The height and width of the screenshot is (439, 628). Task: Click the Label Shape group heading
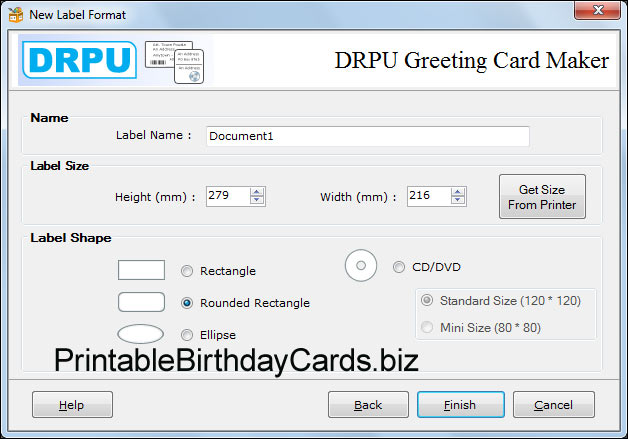[71, 238]
